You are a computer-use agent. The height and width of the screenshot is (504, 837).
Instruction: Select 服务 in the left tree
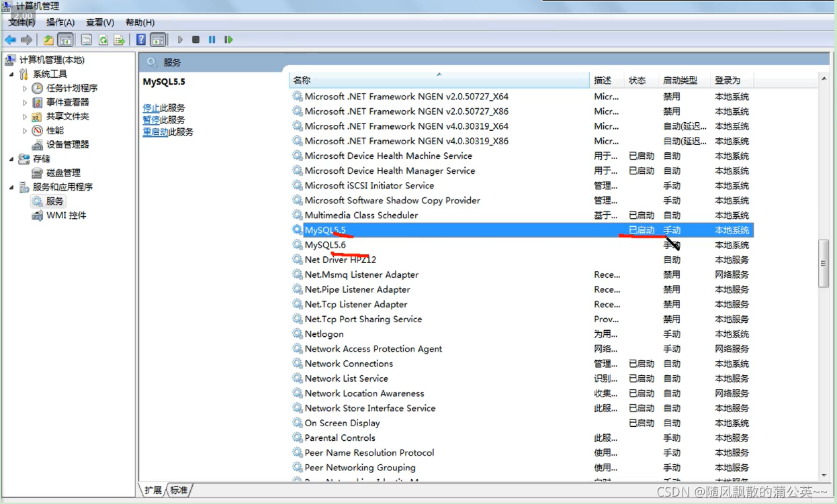48,201
